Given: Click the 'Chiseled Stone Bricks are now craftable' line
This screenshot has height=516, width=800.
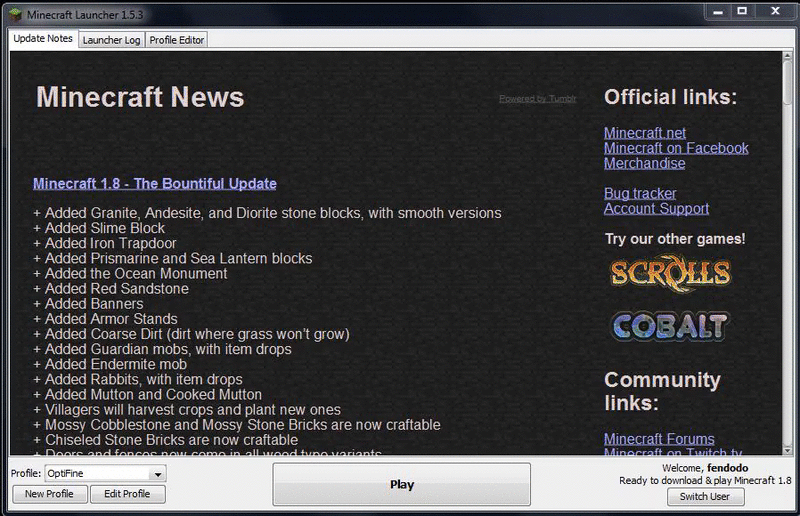Looking at the screenshot, I should [x=166, y=440].
